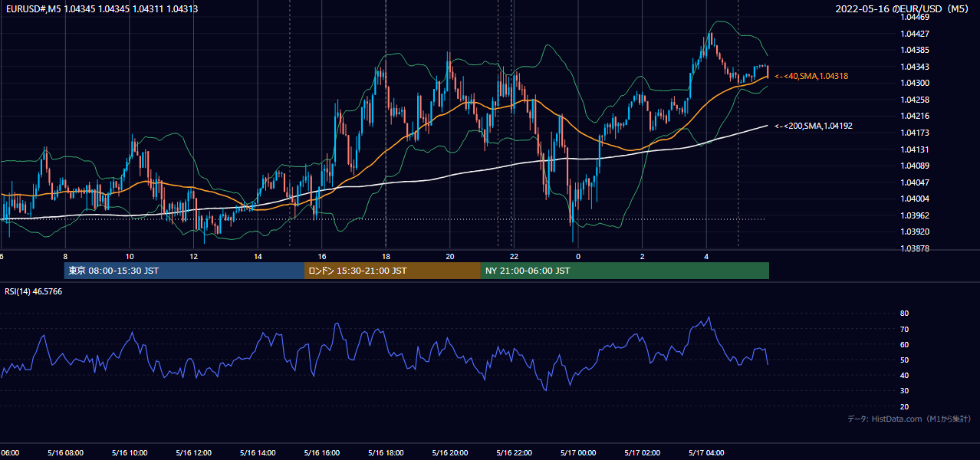Click hour tick 20 under price chart
980x460 pixels.
tap(450, 256)
